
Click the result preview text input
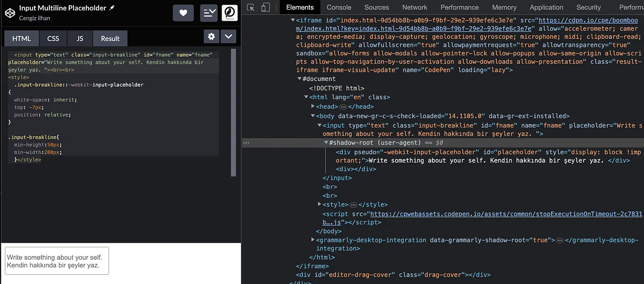pos(57,261)
